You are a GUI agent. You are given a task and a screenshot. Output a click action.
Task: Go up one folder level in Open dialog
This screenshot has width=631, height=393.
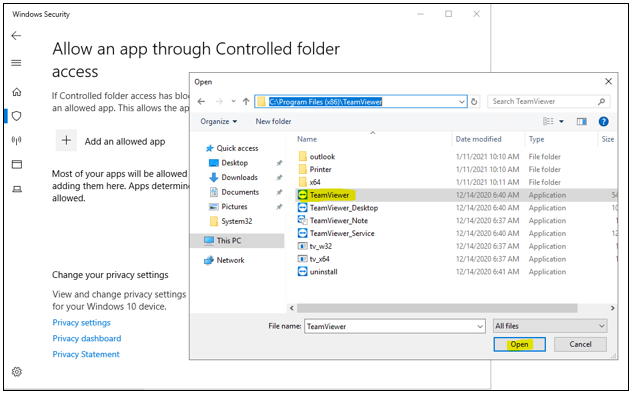(x=246, y=102)
